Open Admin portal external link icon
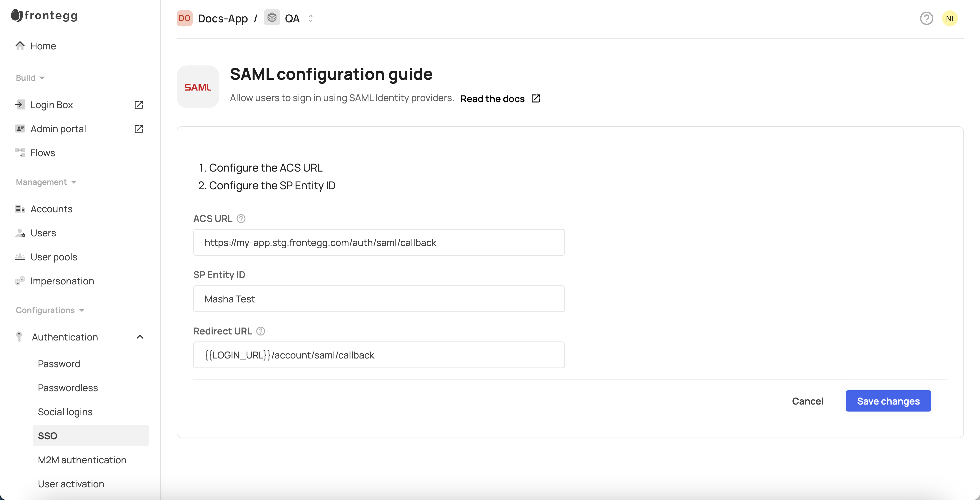 (138, 129)
